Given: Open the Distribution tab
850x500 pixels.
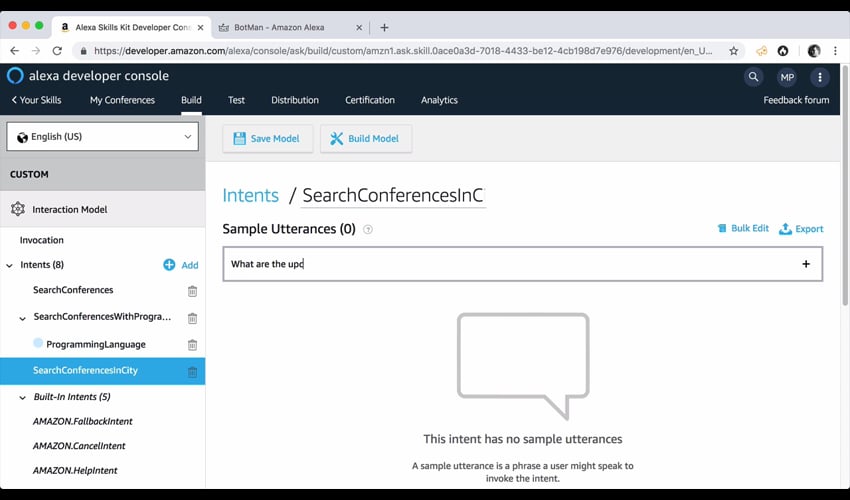Looking at the screenshot, I should [x=295, y=100].
